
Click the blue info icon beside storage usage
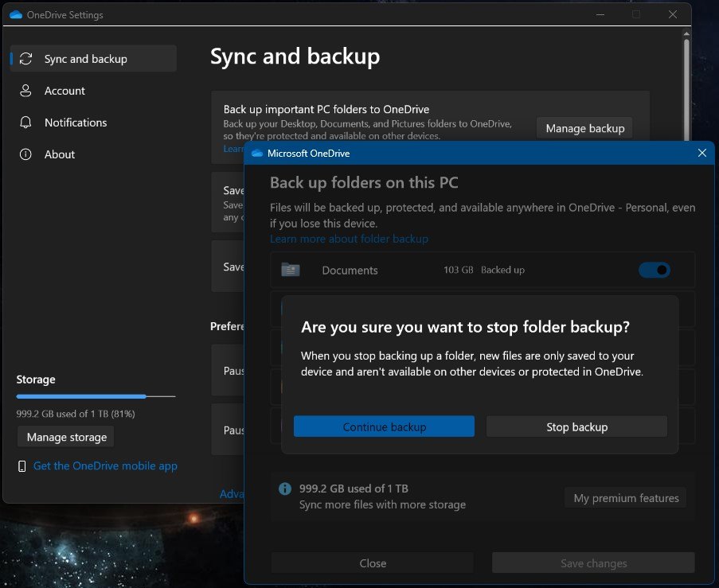pyautogui.click(x=285, y=489)
